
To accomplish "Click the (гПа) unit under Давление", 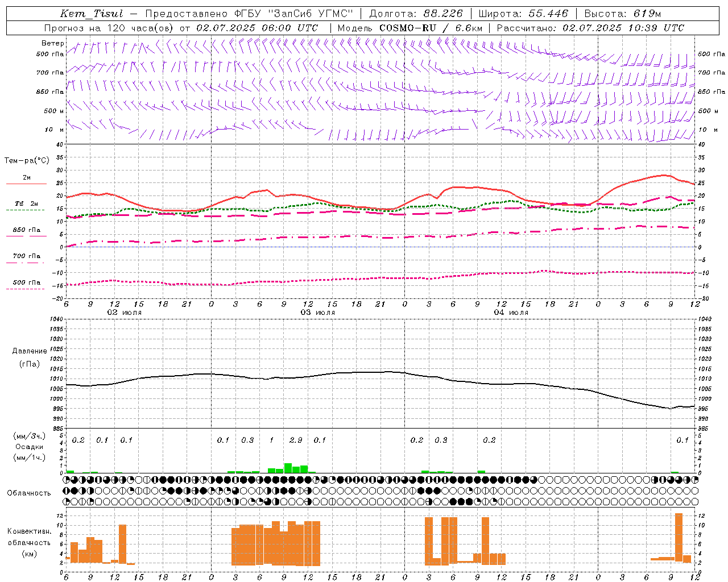I will pos(30,364).
